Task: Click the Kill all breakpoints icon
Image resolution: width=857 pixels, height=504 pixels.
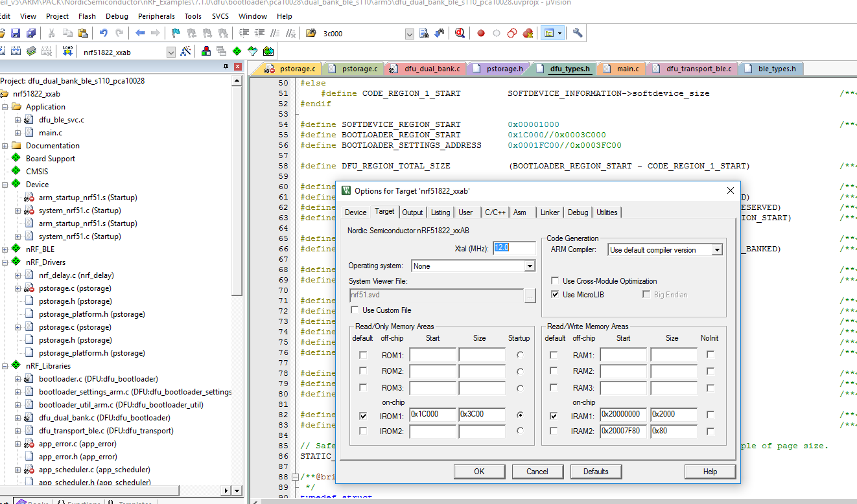Action: point(528,33)
